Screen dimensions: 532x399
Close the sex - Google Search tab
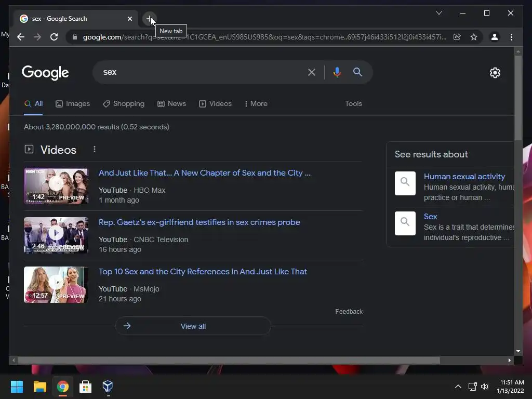129,19
